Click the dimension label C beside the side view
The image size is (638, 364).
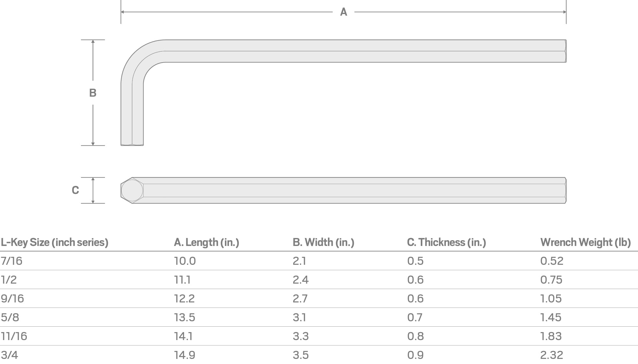point(75,190)
